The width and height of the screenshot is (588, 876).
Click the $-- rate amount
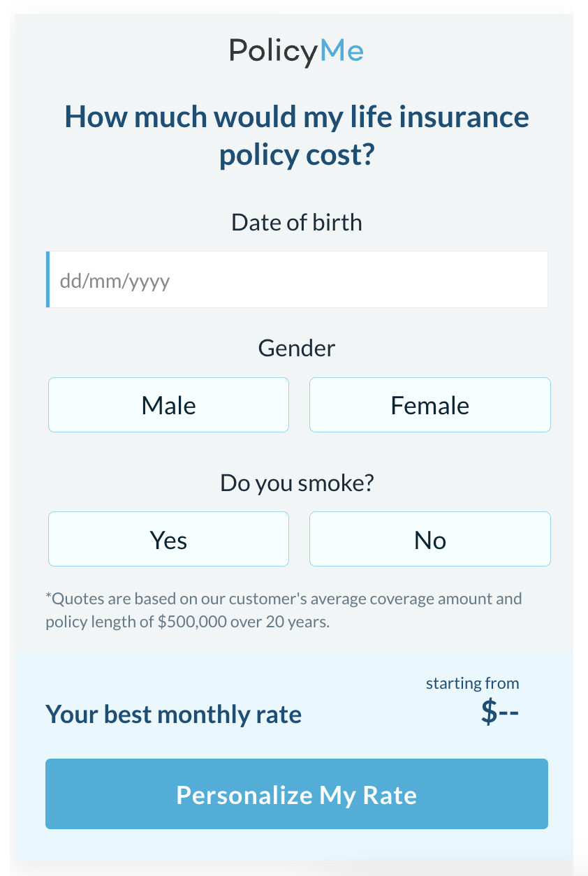coord(500,713)
